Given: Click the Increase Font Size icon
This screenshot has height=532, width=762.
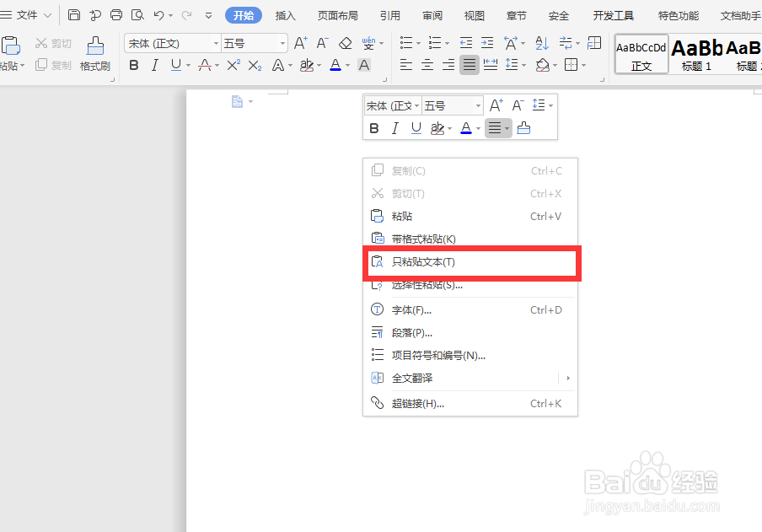Looking at the screenshot, I should point(301,43).
